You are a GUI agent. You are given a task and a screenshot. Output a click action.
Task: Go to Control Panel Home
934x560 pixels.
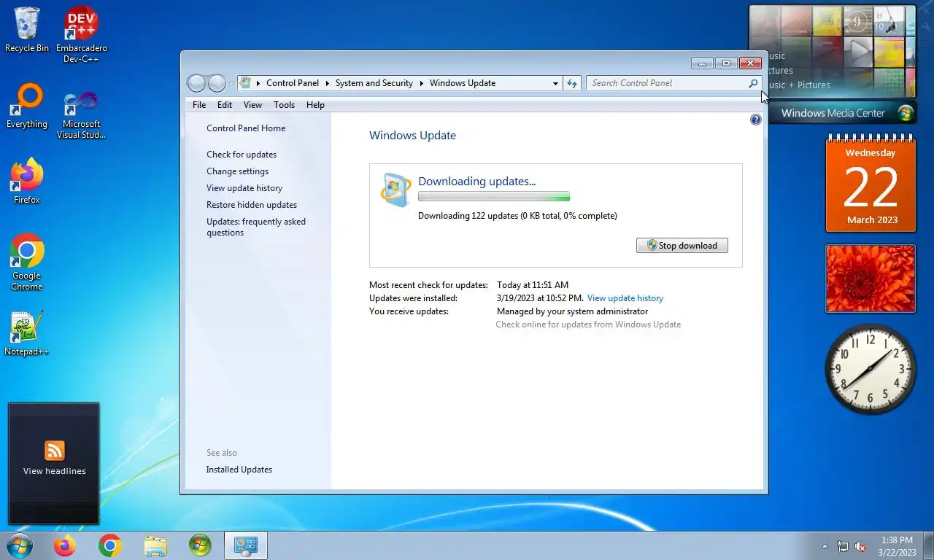point(246,128)
